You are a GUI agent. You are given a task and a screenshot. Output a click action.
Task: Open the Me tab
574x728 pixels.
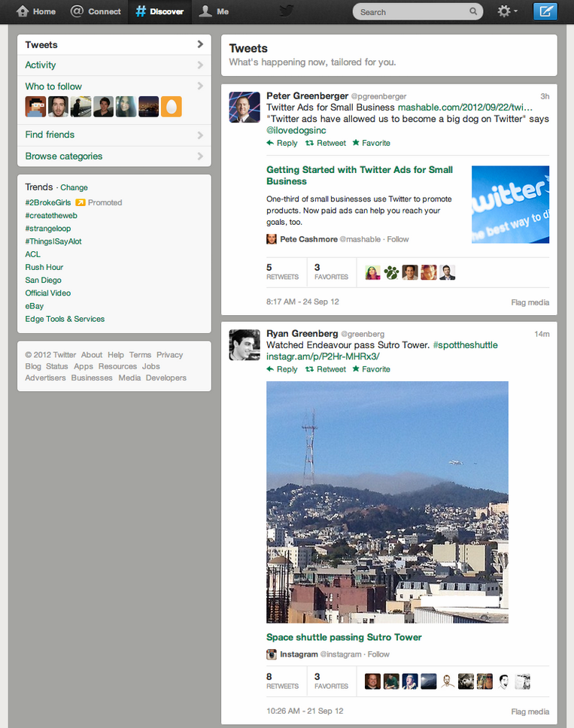214,11
